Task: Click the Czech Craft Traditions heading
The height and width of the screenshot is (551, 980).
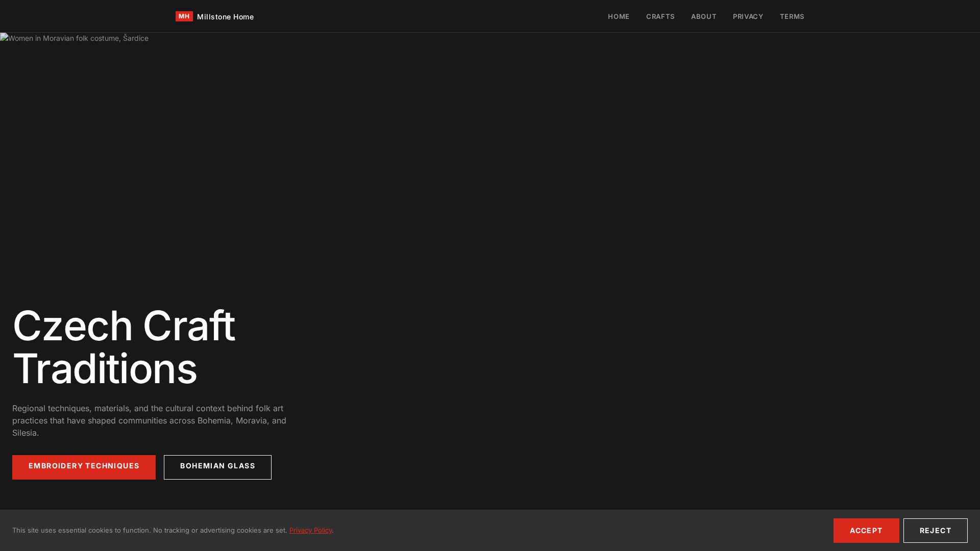Action: 124,347
